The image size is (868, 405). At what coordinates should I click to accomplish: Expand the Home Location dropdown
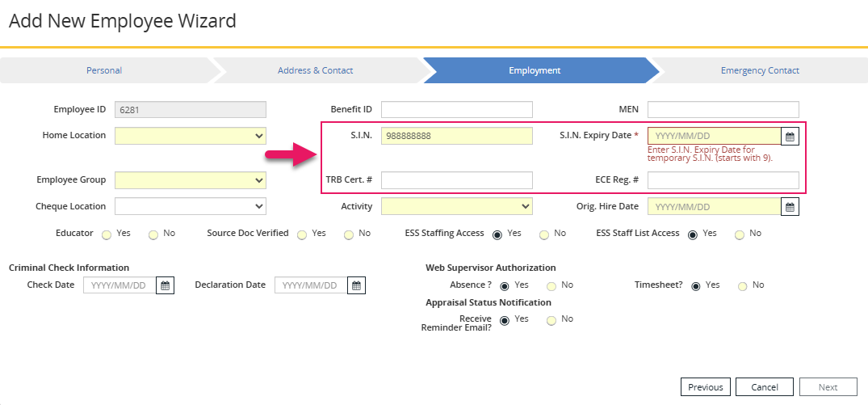click(x=191, y=136)
